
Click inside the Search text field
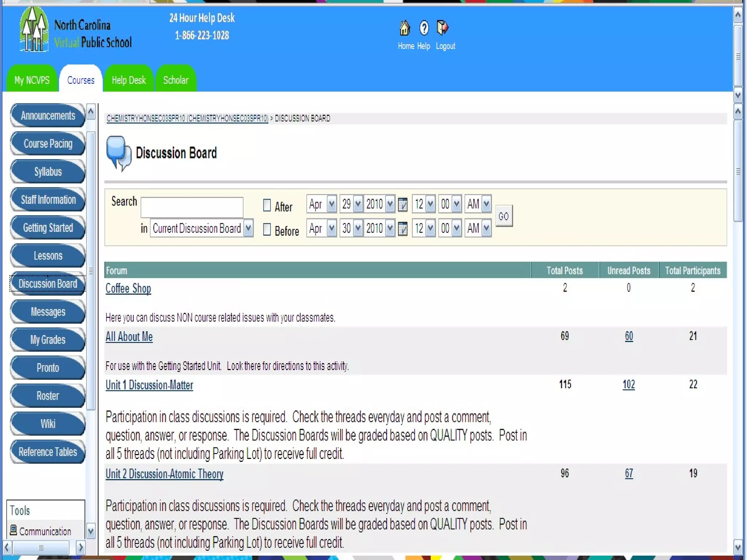tap(192, 207)
